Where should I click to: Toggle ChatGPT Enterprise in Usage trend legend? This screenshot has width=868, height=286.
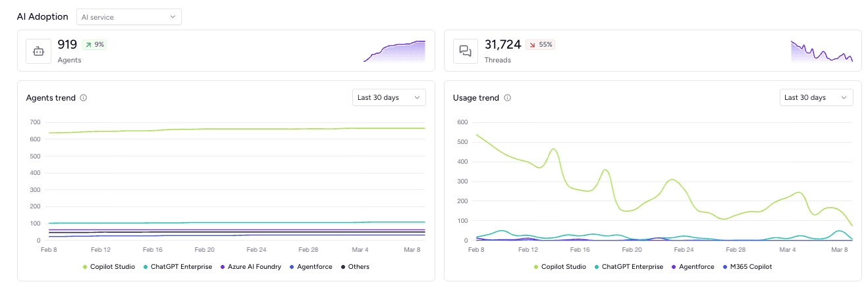click(x=628, y=267)
